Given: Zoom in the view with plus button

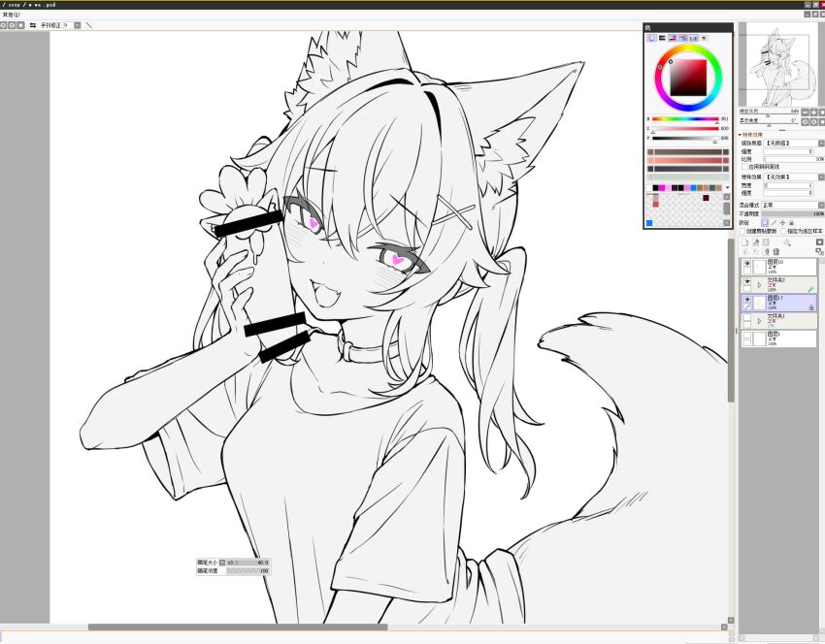Looking at the screenshot, I should click(x=814, y=112).
